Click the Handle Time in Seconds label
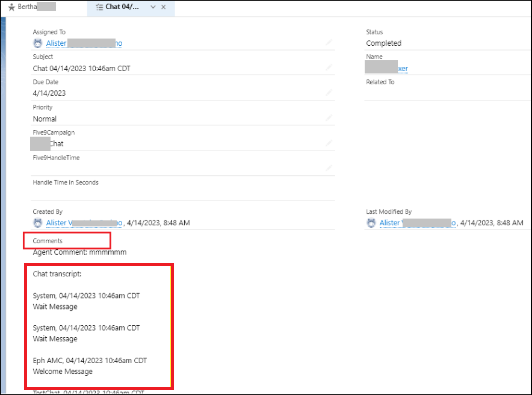Image resolution: width=532 pixels, height=395 pixels. tap(66, 182)
